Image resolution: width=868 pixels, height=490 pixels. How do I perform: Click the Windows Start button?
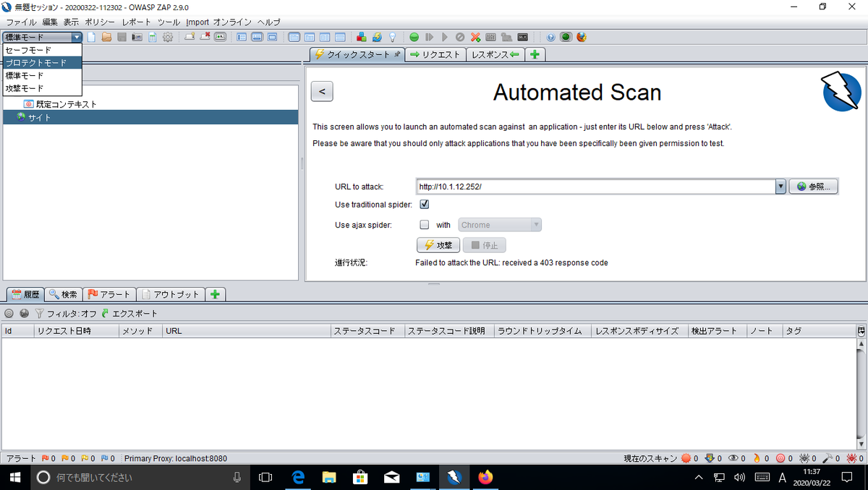pyautogui.click(x=14, y=477)
